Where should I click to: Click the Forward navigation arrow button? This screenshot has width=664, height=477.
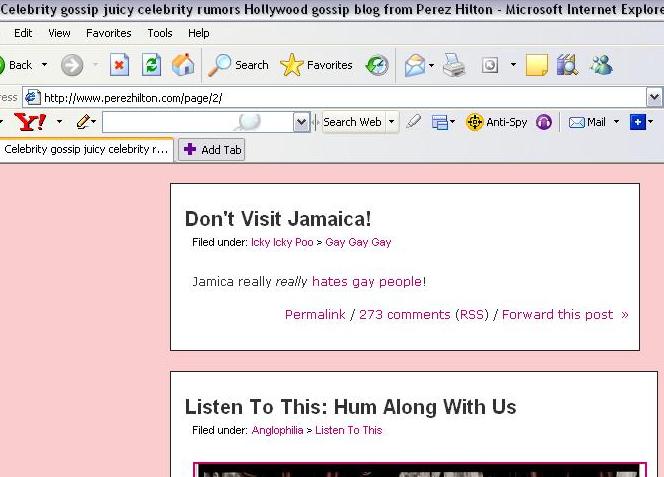click(x=72, y=65)
